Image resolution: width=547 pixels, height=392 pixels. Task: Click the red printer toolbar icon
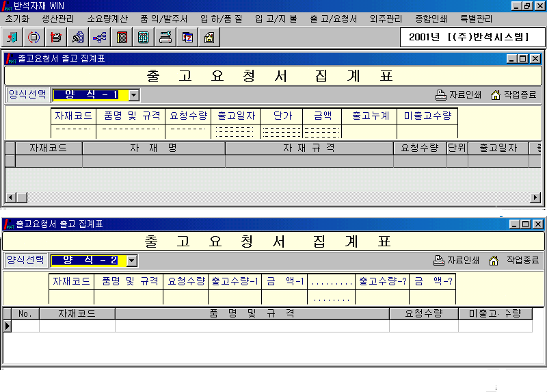point(56,38)
